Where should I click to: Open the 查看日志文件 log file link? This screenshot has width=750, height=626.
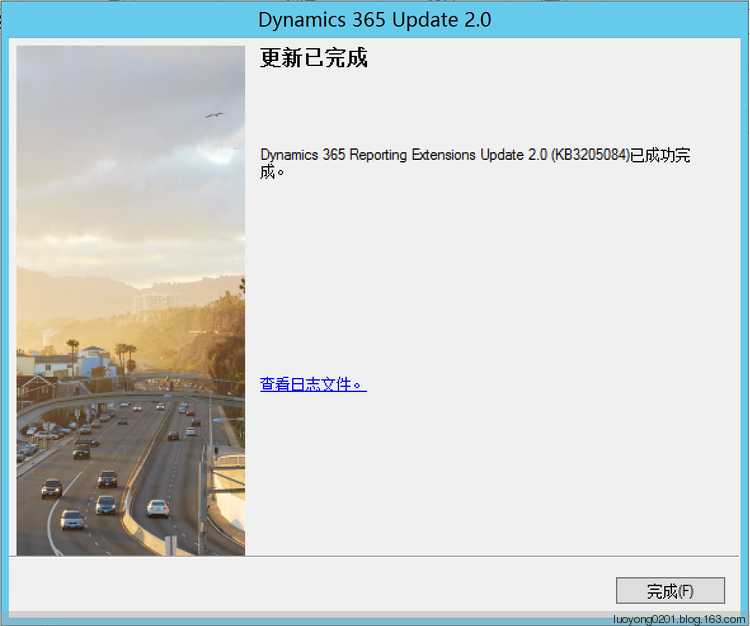(x=313, y=384)
